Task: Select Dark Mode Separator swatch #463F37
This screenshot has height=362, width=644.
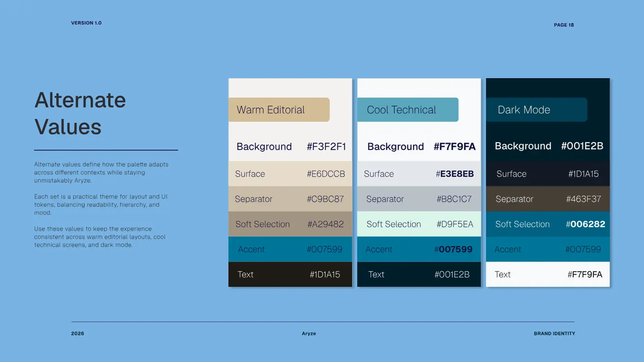Action: coord(548,199)
